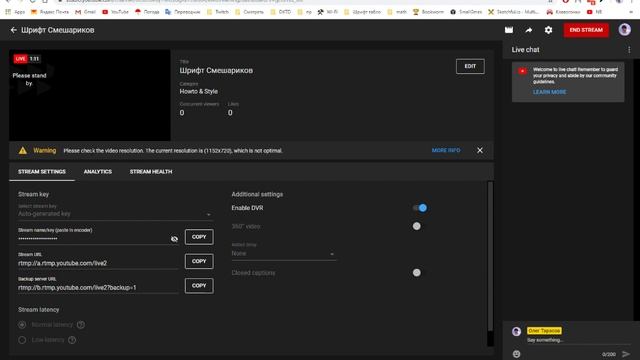Click the Live chat heading
The height and width of the screenshot is (360, 640).
(x=525, y=50)
